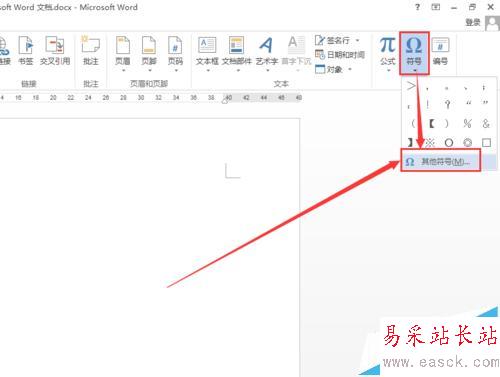This screenshot has height=377, width=500.
Task: Open ribbon display options button
Action: 436,7
